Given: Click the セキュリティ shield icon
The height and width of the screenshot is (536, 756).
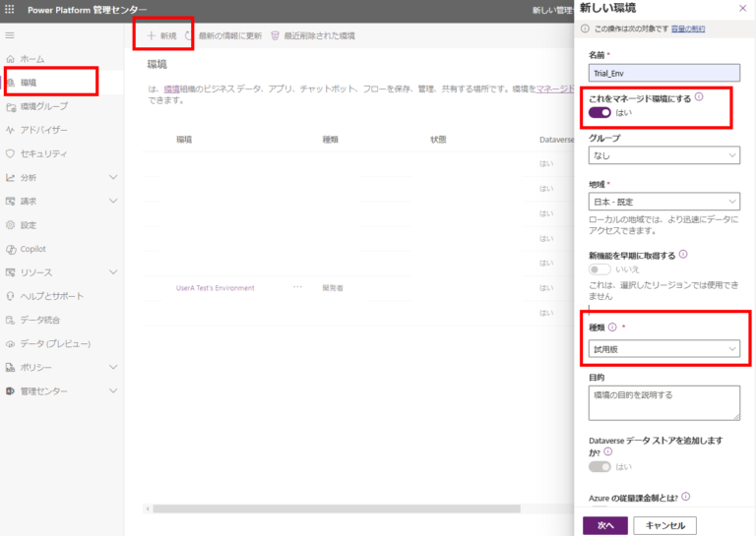Looking at the screenshot, I should (10, 153).
